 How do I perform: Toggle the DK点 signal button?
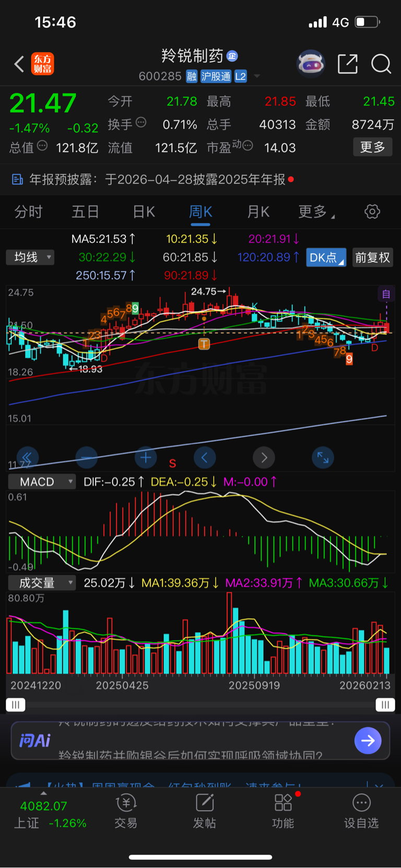point(326,257)
